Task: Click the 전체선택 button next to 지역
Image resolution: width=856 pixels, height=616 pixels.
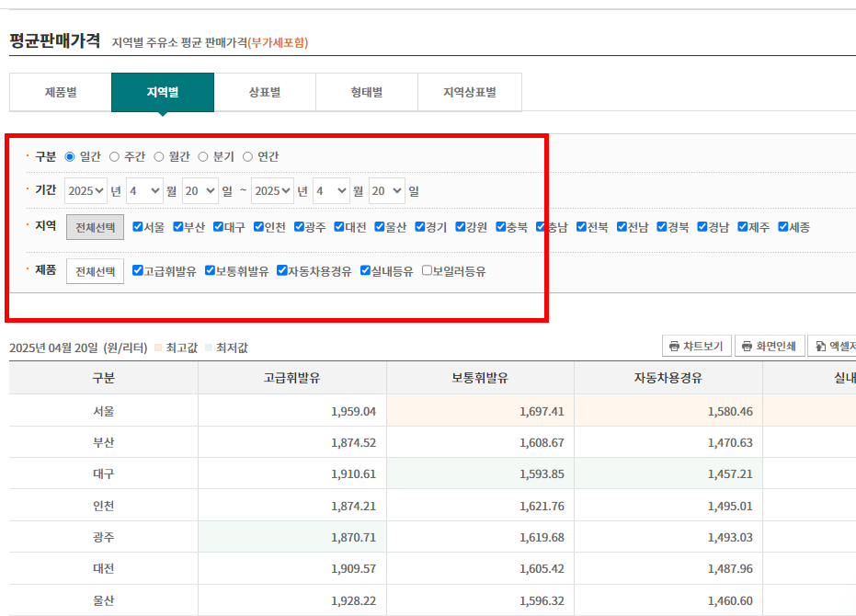Action: click(x=94, y=224)
